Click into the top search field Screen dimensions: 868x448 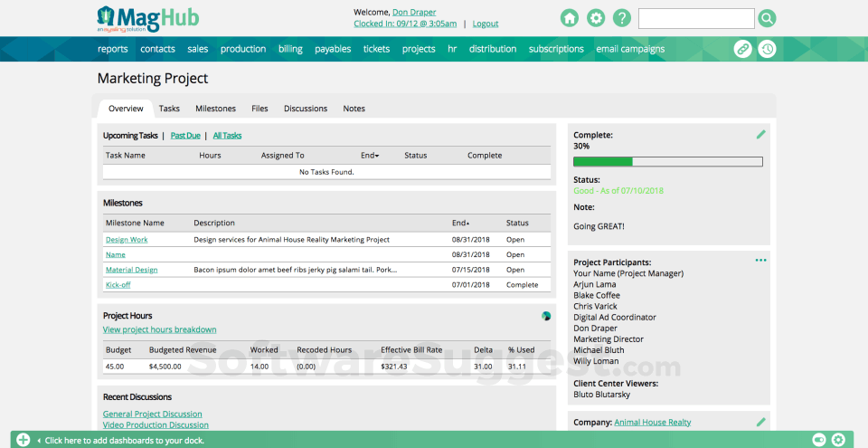coord(695,18)
